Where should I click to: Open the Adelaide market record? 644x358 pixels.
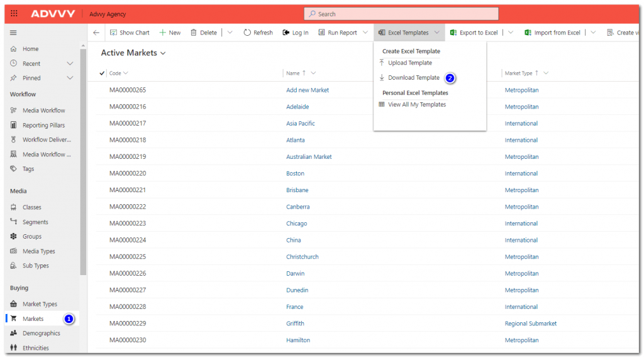point(297,107)
